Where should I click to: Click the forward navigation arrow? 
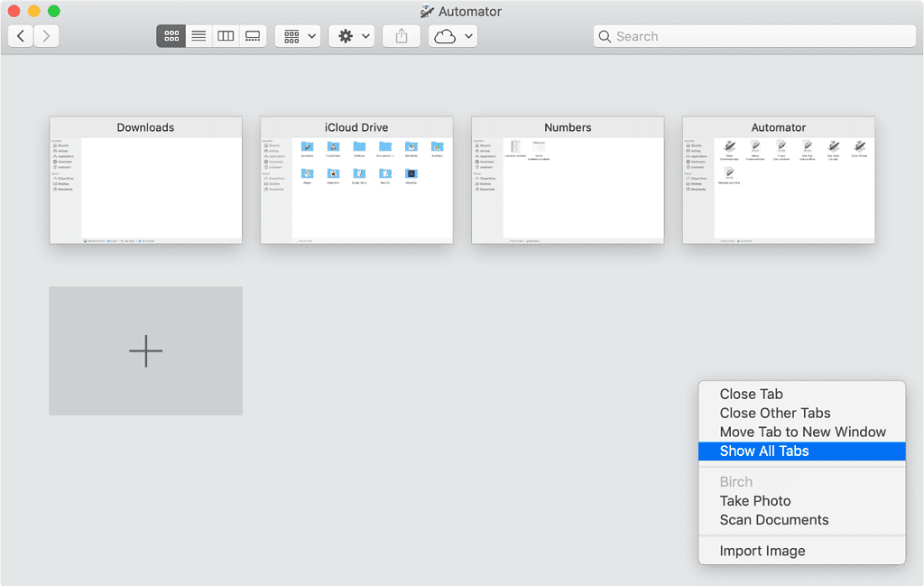click(45, 35)
